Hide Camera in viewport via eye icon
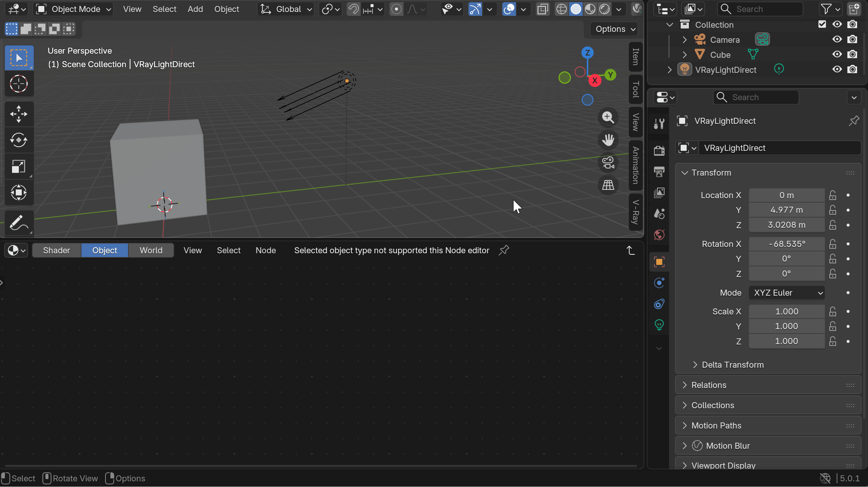868x487 pixels. pyautogui.click(x=837, y=39)
